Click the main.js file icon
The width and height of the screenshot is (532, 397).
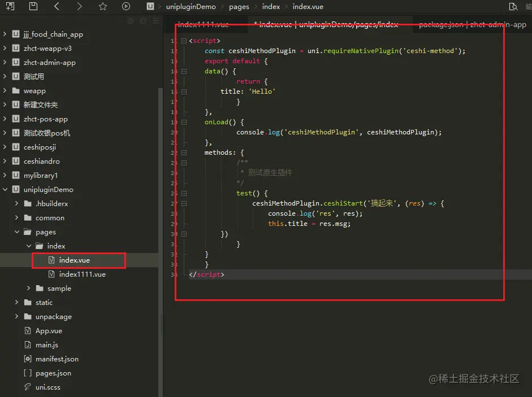[x=28, y=345]
